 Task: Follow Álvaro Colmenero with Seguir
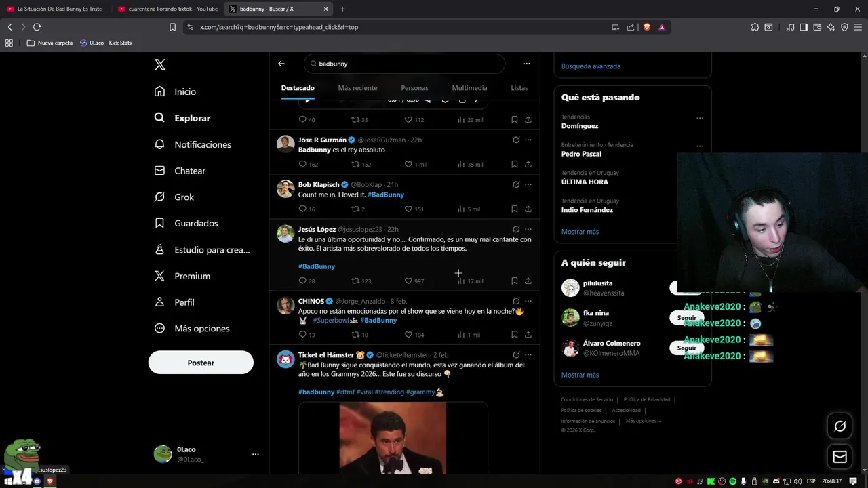click(x=686, y=348)
